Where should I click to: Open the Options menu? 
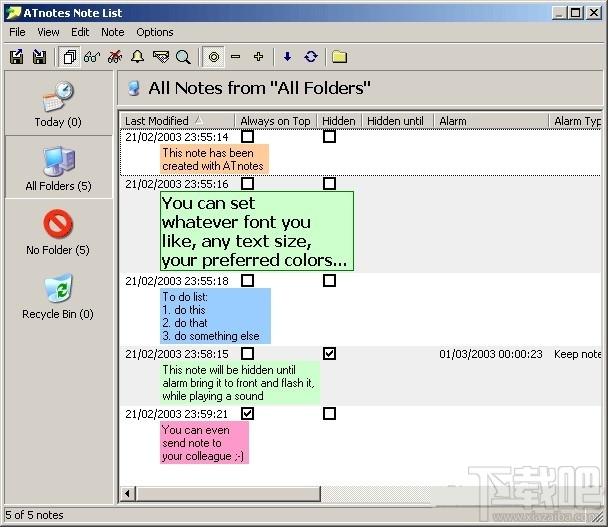click(x=155, y=32)
